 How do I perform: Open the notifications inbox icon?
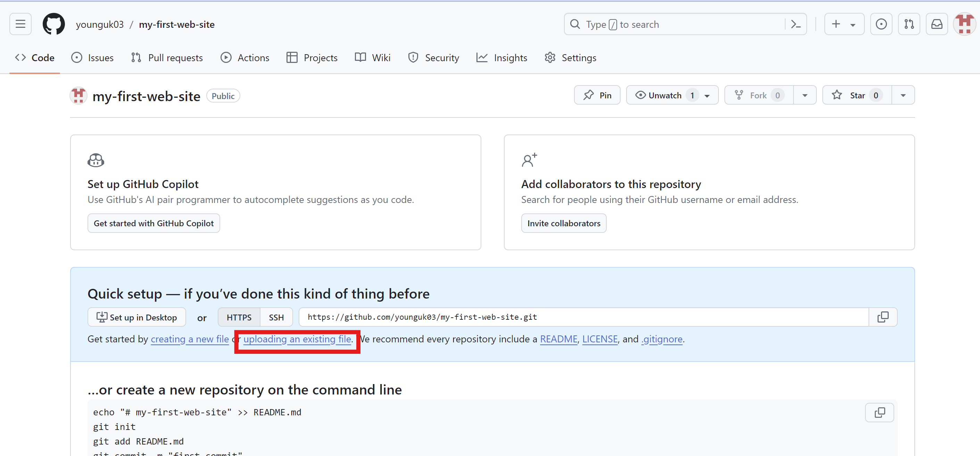[x=937, y=24]
